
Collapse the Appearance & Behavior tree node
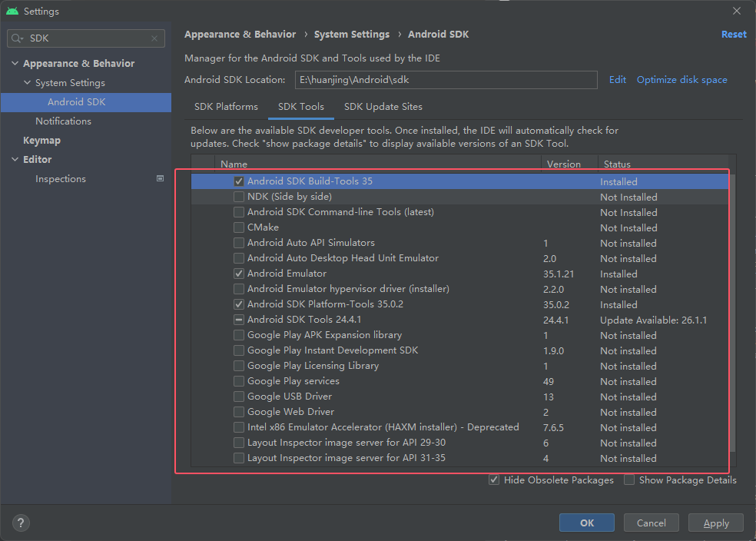click(15, 63)
